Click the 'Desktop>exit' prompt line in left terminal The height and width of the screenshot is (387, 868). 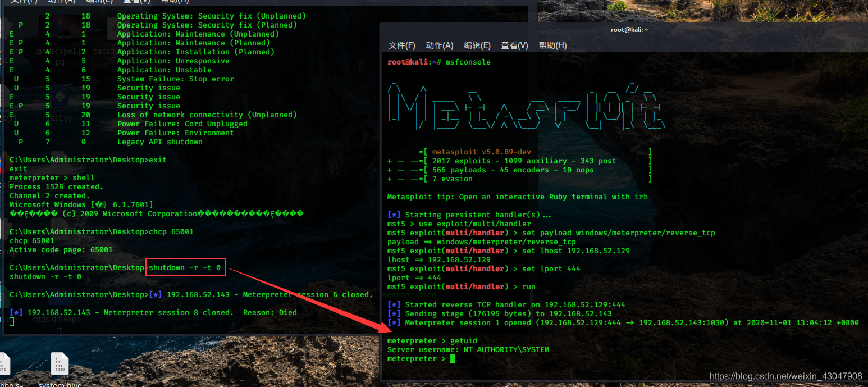[88, 160]
